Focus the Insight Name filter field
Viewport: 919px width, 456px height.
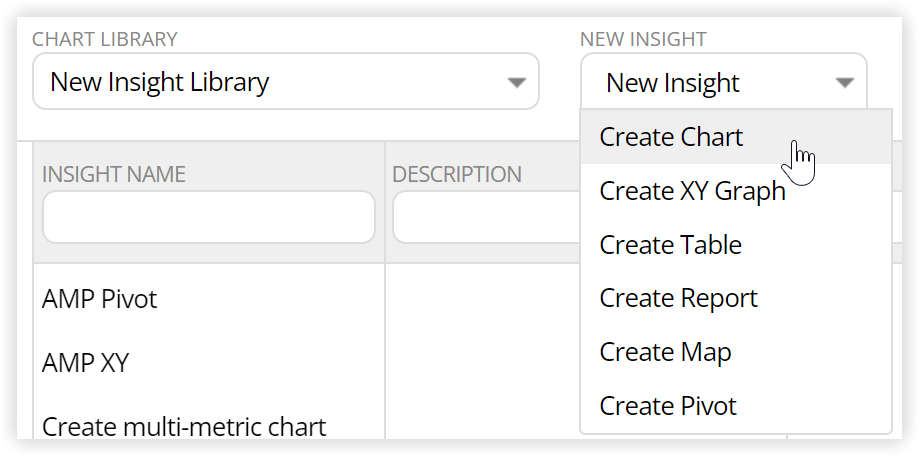tap(209, 217)
